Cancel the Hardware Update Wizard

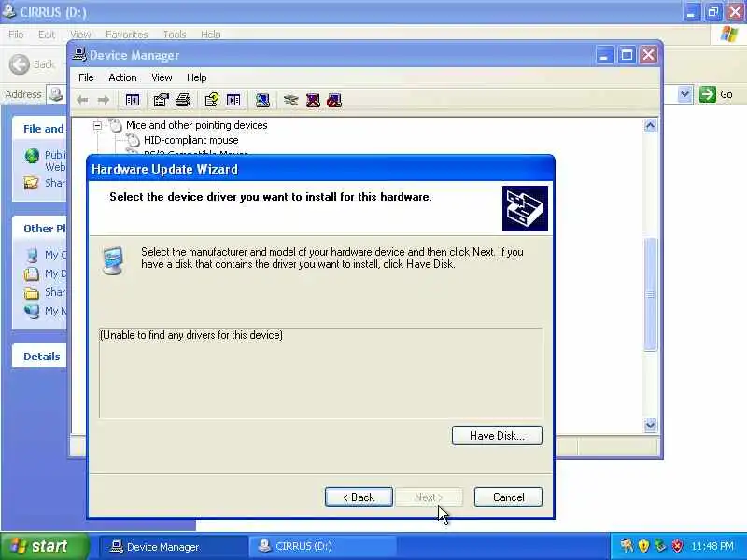508,497
